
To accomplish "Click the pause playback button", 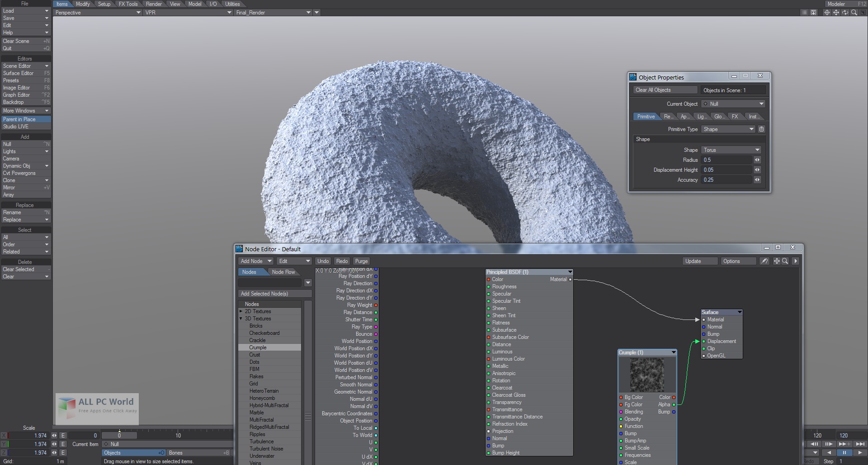I will 844,452.
